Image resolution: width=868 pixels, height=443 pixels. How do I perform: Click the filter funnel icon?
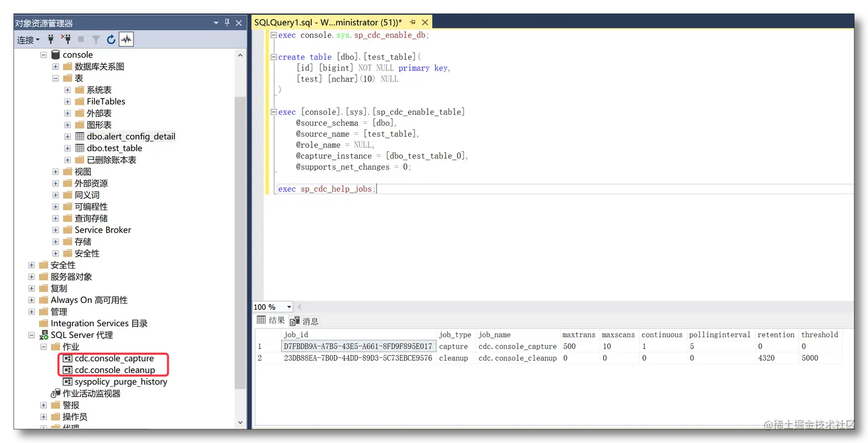tap(96, 39)
